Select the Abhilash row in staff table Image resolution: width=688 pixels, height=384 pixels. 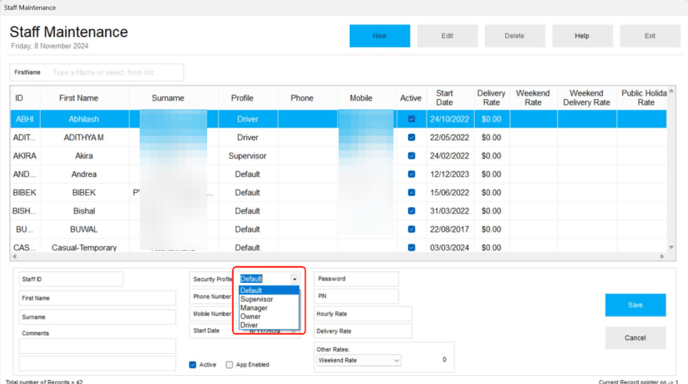click(338, 119)
